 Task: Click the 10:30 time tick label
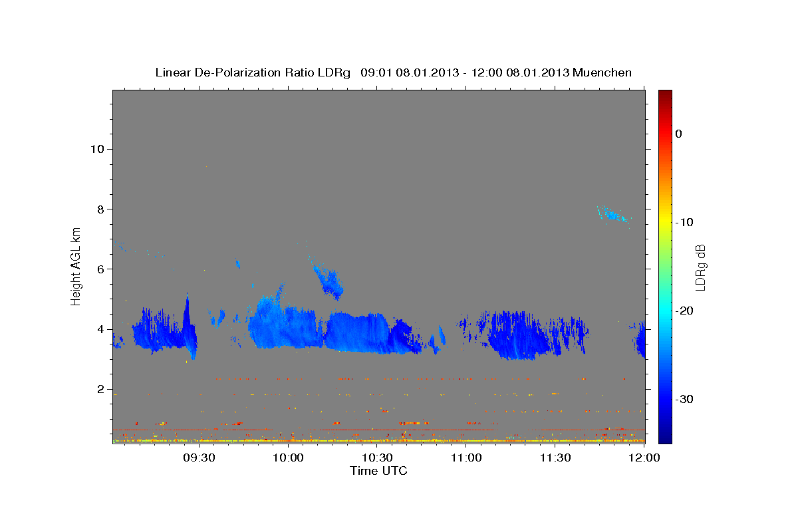click(377, 457)
